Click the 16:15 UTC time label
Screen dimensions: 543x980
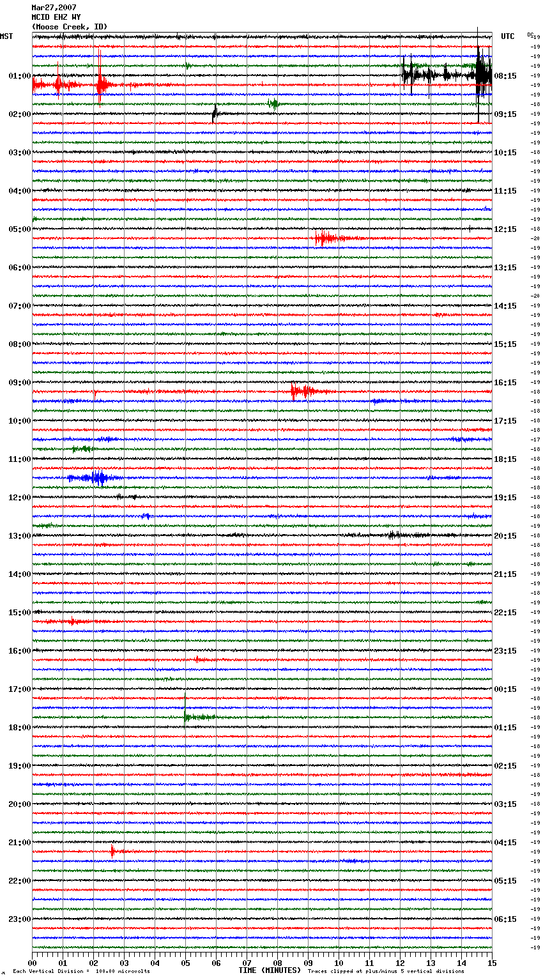pos(505,383)
